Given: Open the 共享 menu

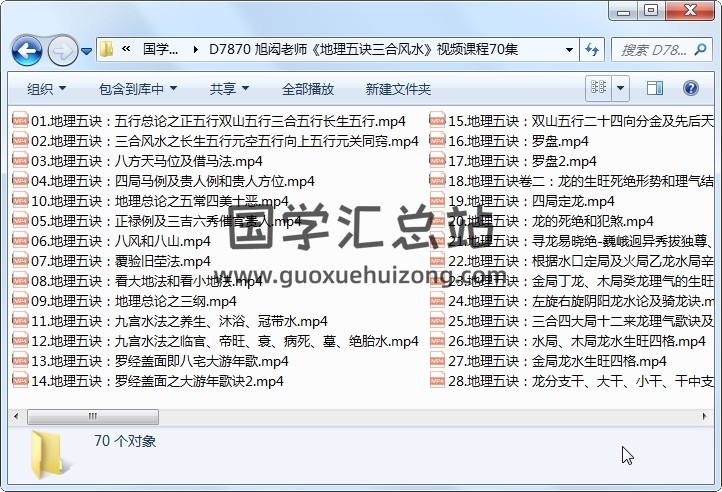Looking at the screenshot, I should (229, 89).
